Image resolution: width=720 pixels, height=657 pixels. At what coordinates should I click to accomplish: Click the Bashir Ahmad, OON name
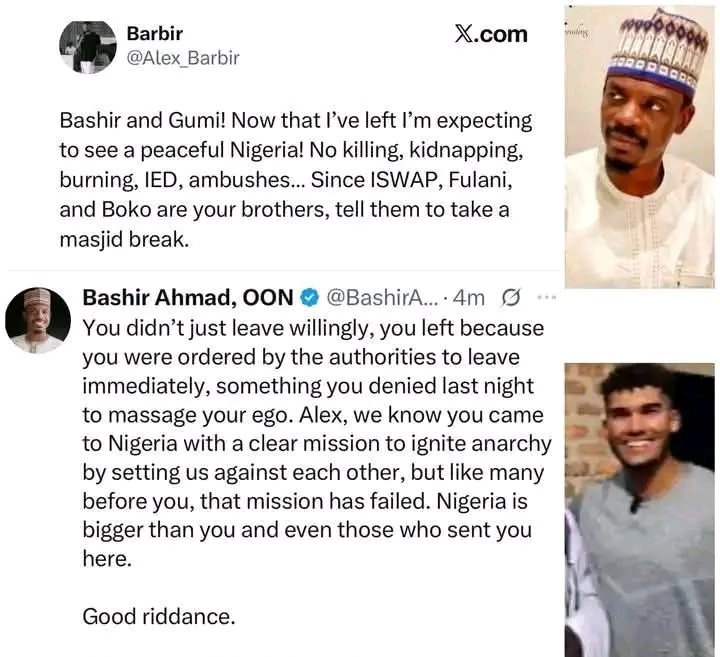click(187, 297)
